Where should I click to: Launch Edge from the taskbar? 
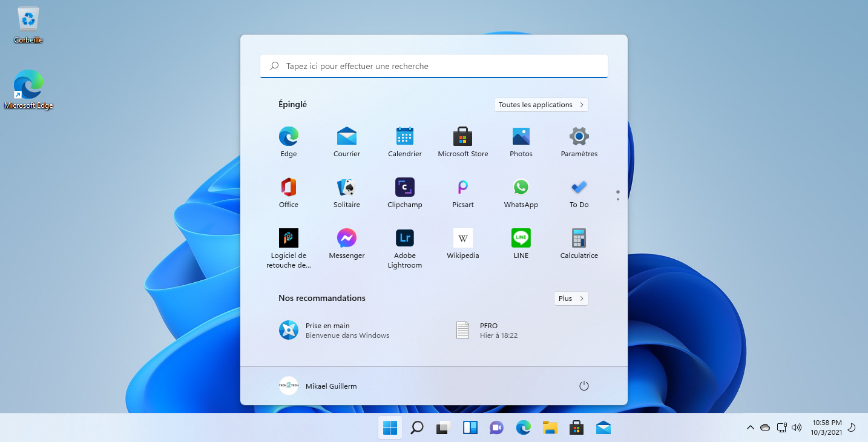click(x=524, y=427)
